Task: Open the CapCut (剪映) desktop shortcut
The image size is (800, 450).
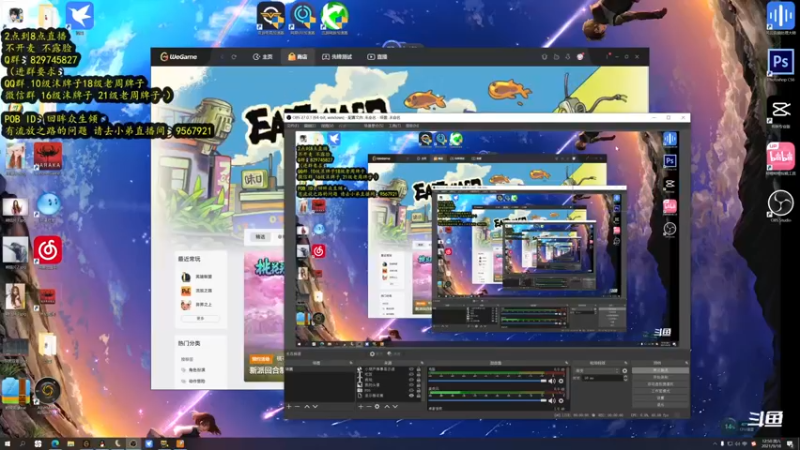Action: point(781,110)
